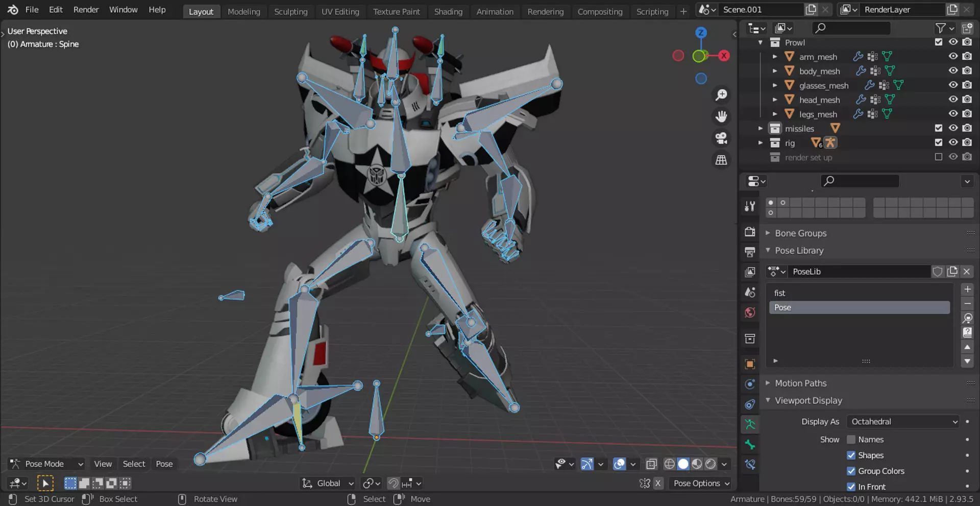Open the Render properties tab icon

pyautogui.click(x=750, y=232)
